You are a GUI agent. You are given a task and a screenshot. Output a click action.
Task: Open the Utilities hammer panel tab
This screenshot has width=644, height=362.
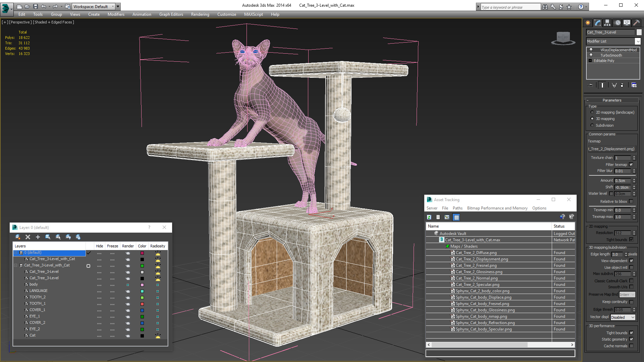[x=636, y=23]
